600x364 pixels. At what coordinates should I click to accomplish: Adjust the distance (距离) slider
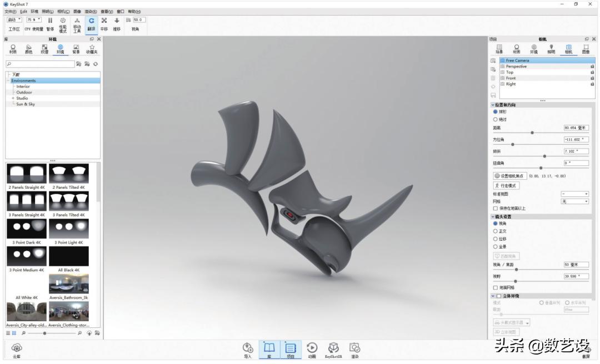click(x=532, y=133)
